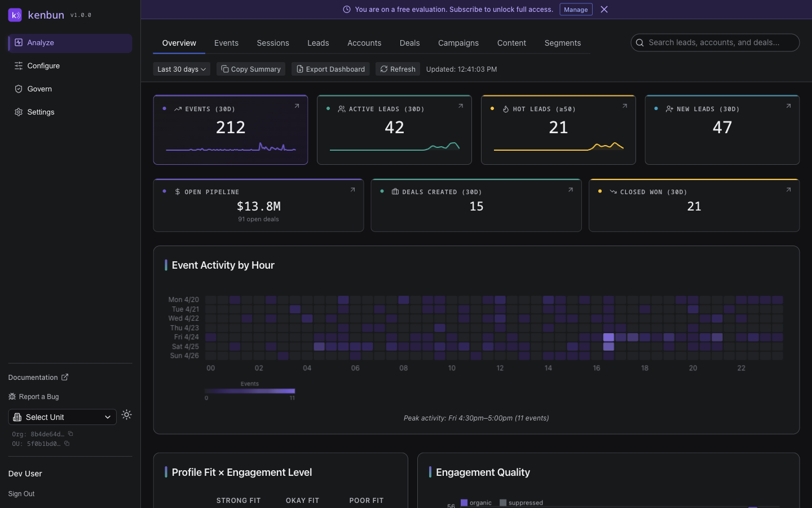812x508 pixels.
Task: Click the New Leads user-plus icon
Action: click(669, 109)
